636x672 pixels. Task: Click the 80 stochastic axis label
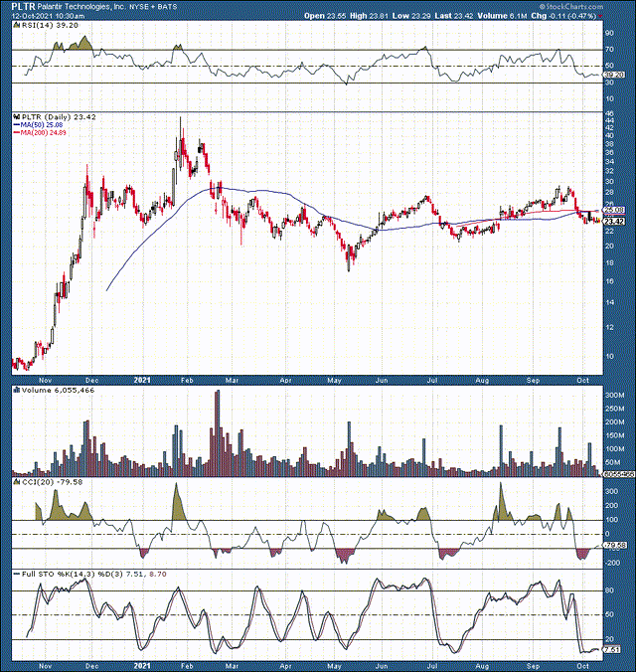[x=608, y=590]
